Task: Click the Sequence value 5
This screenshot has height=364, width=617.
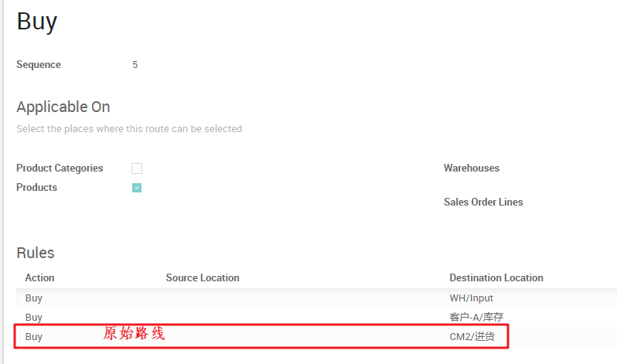Action: (x=135, y=65)
